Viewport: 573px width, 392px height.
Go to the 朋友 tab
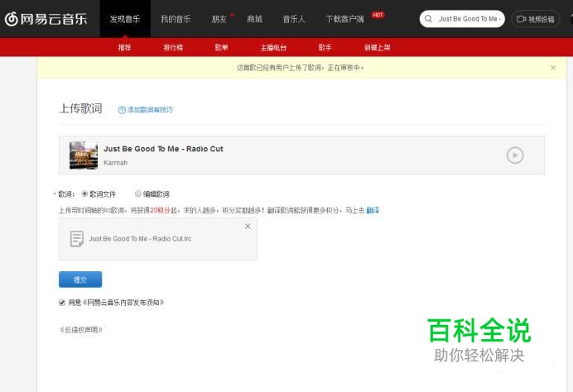(219, 19)
